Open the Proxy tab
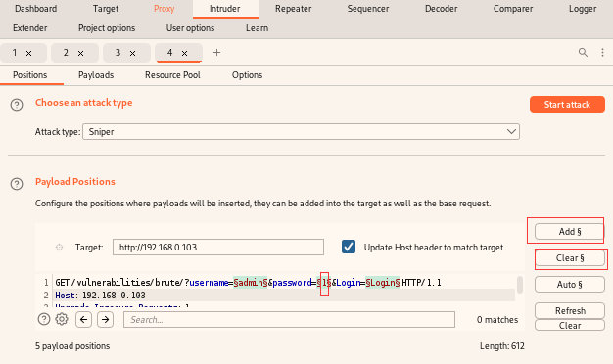The image size is (613, 364). click(164, 9)
